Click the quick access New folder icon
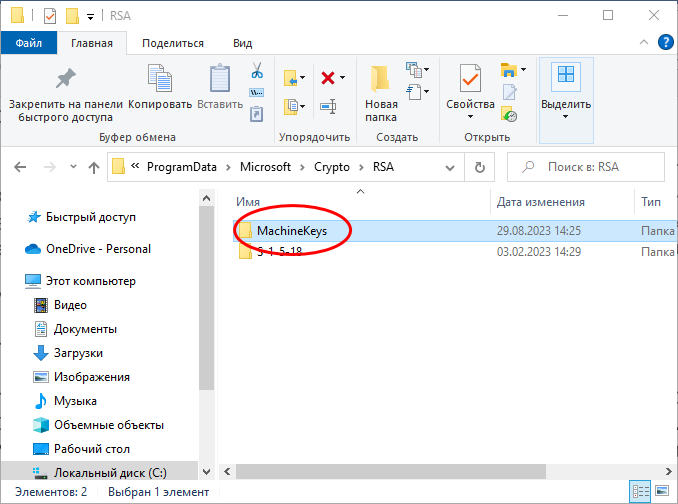Screen dimensions: 678x504 click(x=72, y=16)
